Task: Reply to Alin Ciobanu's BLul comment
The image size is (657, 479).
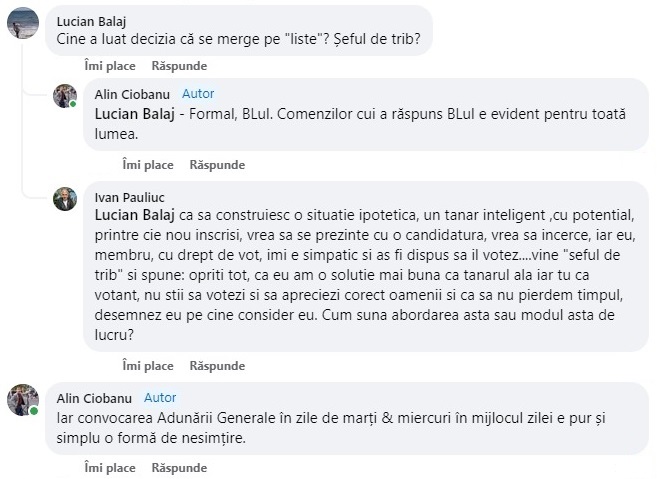Action: point(217,165)
